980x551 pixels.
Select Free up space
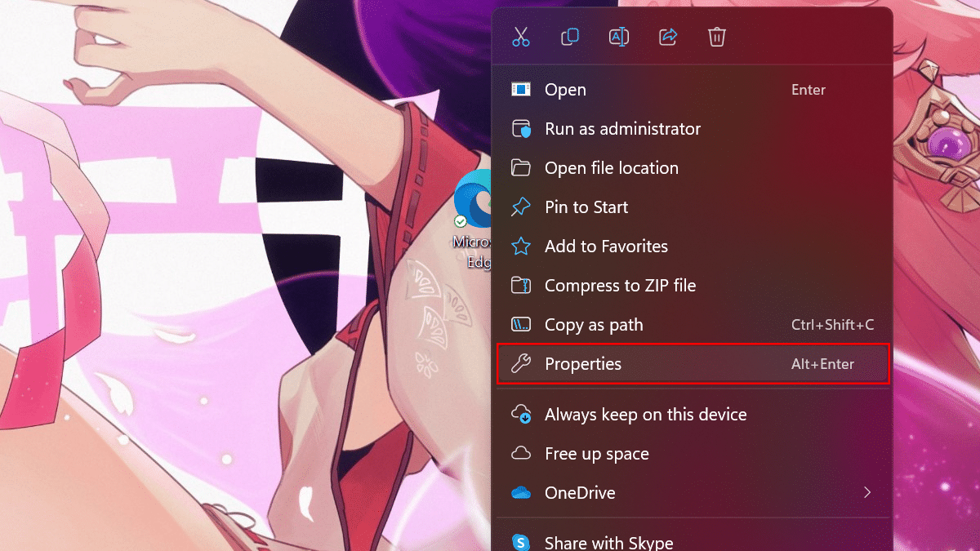point(596,454)
